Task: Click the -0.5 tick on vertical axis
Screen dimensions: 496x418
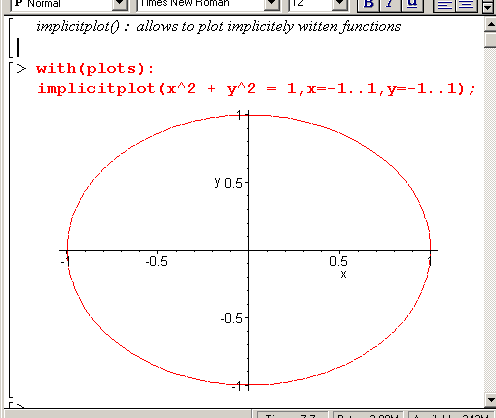Action: (231, 318)
